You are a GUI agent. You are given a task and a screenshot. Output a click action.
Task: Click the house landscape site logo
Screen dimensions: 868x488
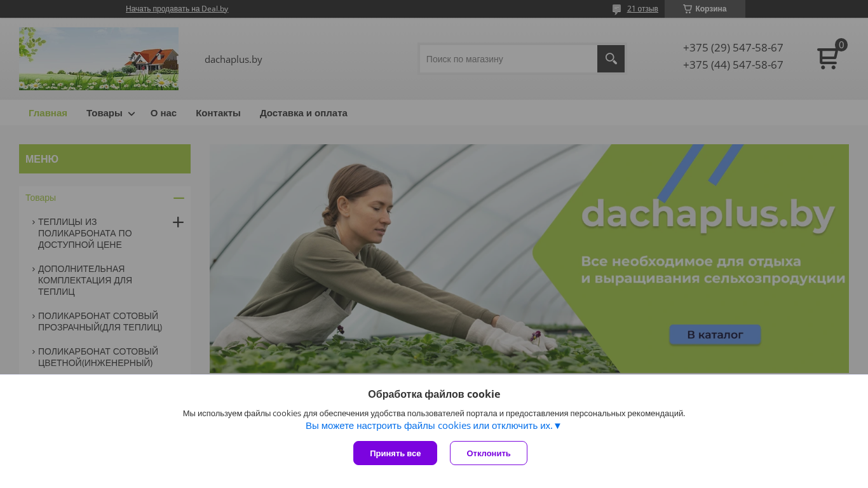click(x=98, y=58)
